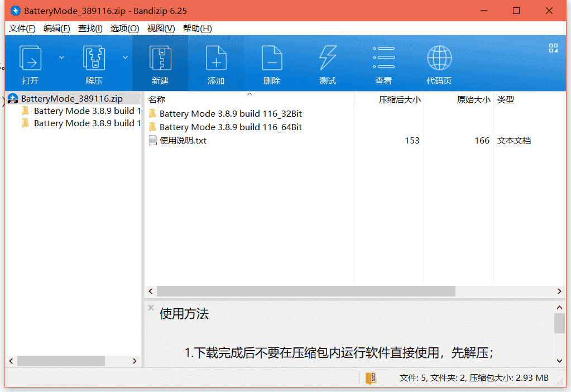Image resolution: width=571 pixels, height=392 pixels.
Task: Click the Bandizip icon in title bar
Action: pyautogui.click(x=16, y=11)
